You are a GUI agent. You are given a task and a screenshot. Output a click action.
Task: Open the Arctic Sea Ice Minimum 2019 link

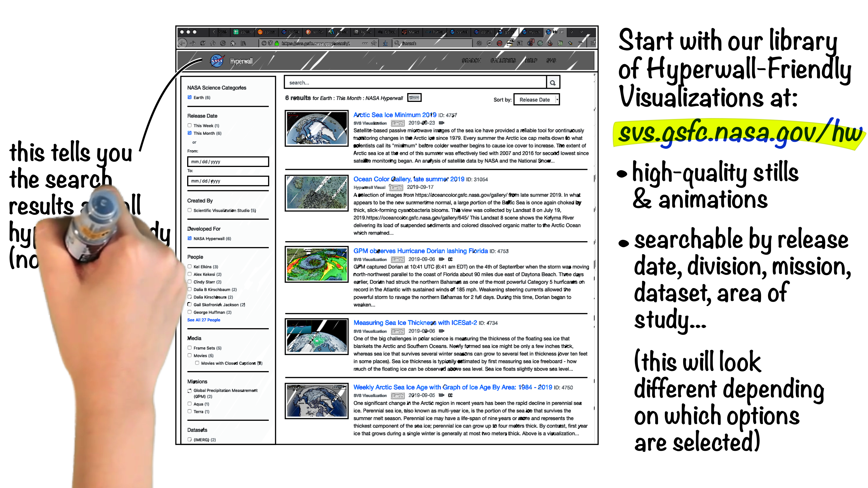coord(395,115)
